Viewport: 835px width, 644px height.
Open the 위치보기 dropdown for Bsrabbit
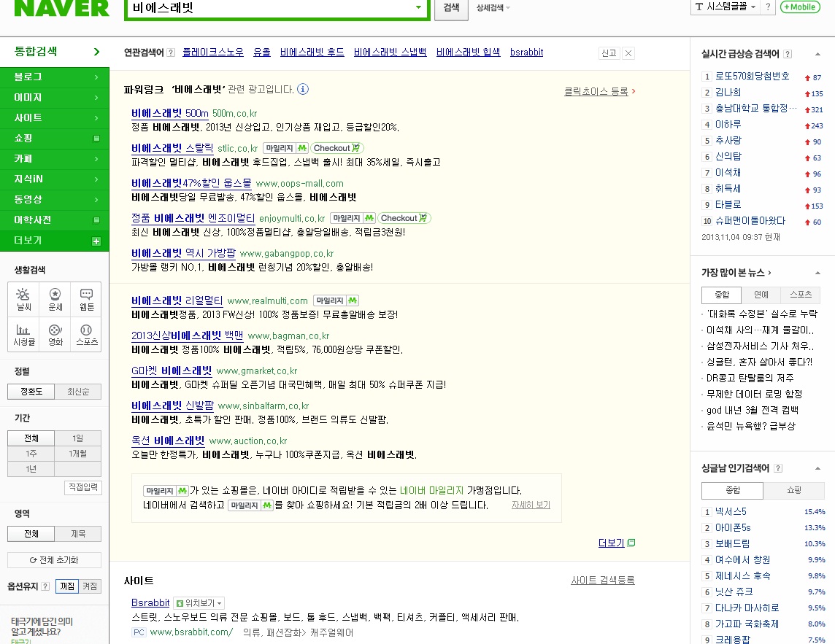pyautogui.click(x=199, y=603)
